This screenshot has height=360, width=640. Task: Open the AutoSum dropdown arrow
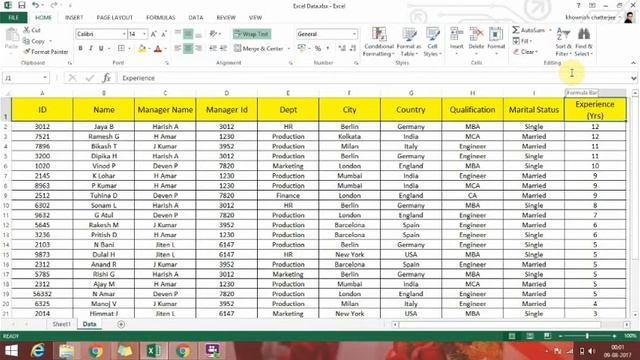pos(550,30)
